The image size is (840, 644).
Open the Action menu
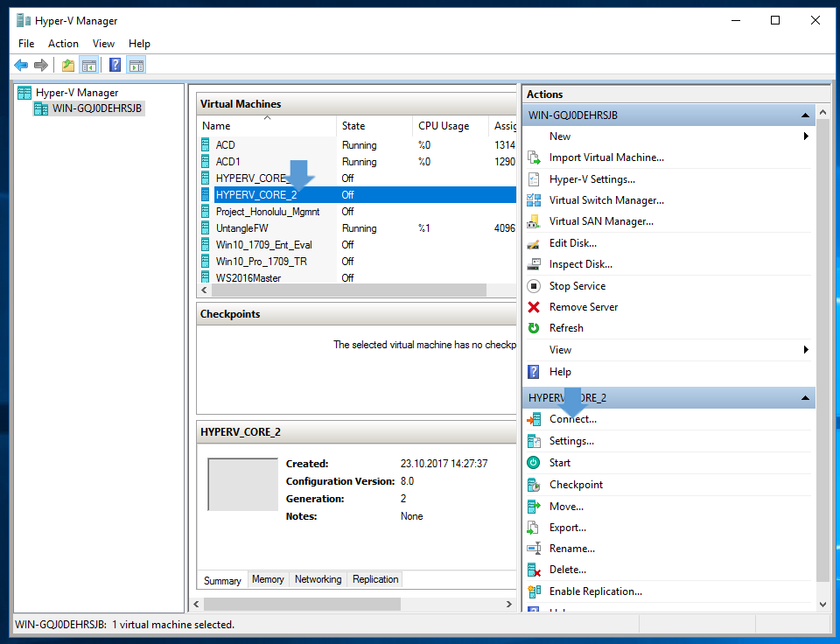tap(63, 44)
